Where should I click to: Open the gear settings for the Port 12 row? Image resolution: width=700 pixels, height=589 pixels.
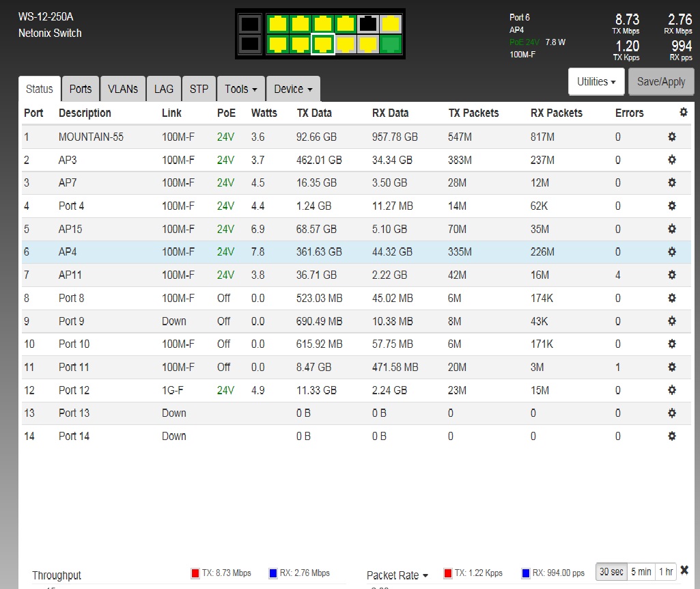[x=671, y=389]
